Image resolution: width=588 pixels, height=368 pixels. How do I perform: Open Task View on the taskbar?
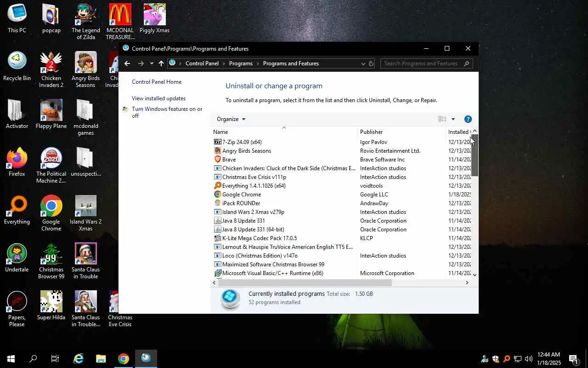click(x=55, y=359)
